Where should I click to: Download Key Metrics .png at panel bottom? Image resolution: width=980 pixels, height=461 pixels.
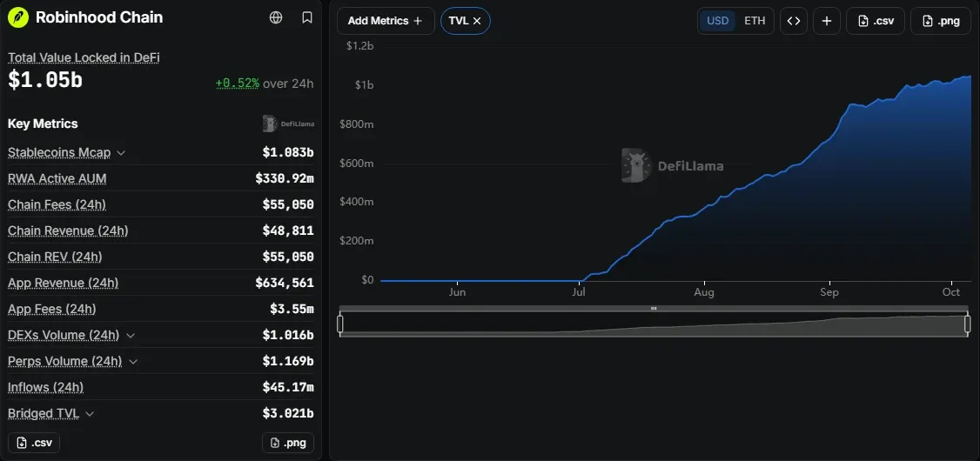pos(288,443)
